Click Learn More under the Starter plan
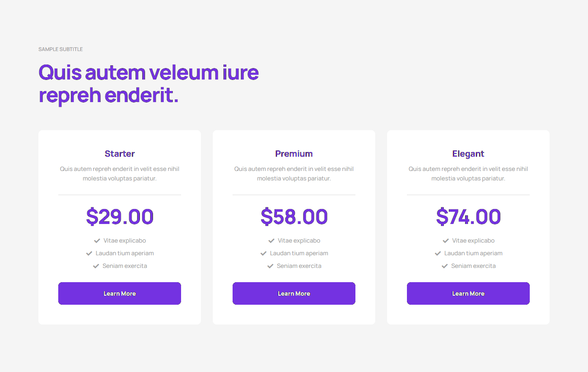Viewport: 588px width, 372px height. tap(119, 293)
